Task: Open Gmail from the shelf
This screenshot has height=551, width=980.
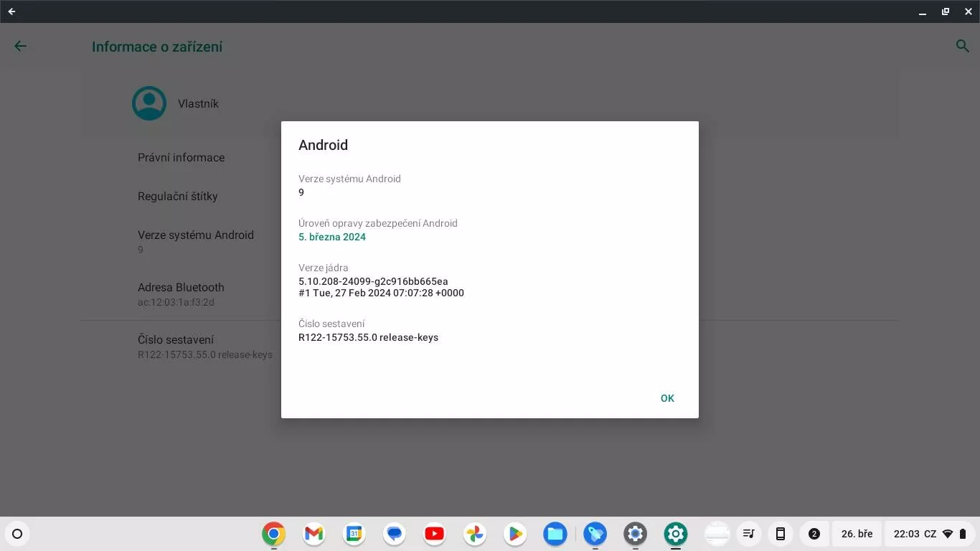Action: tap(314, 534)
